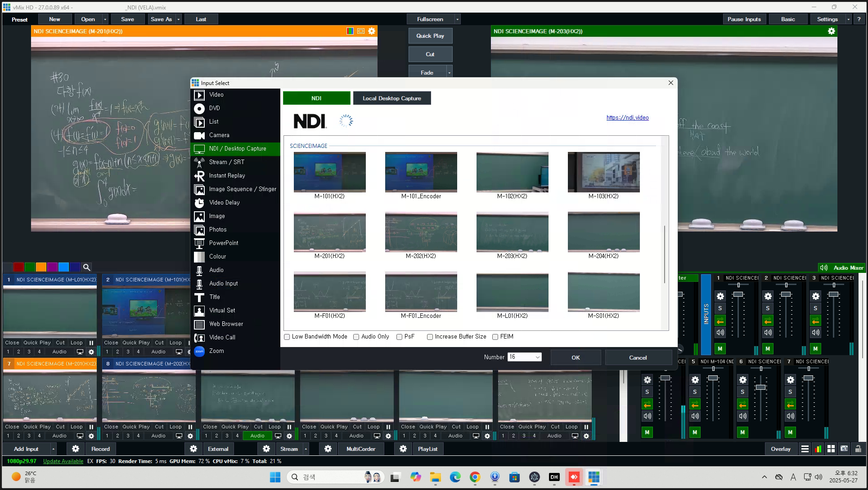This screenshot has height=490, width=868.
Task: Open File Explorer from the taskbar
Action: point(435,477)
